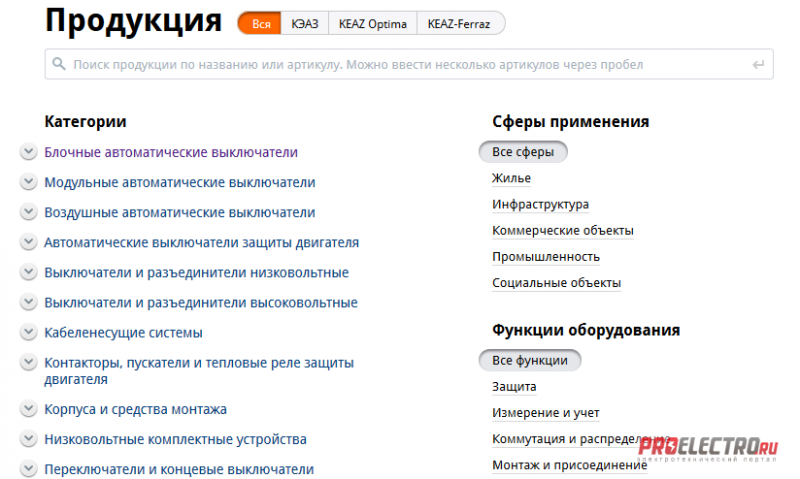Expand 'Блочные автоматические выключатели' category
800x479 pixels.
click(29, 152)
